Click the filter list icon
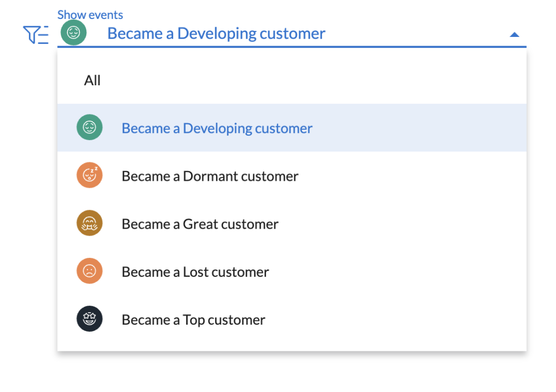Viewport: 556px width, 392px height. [35, 35]
